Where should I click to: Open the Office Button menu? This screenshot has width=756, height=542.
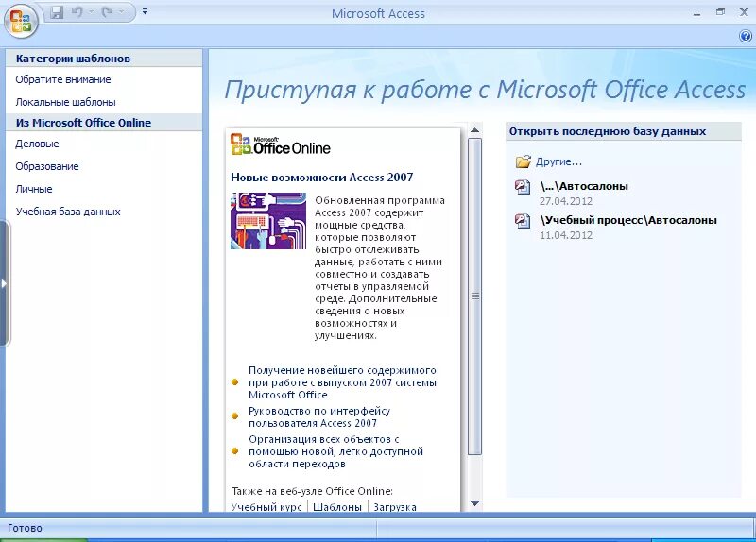point(21,21)
